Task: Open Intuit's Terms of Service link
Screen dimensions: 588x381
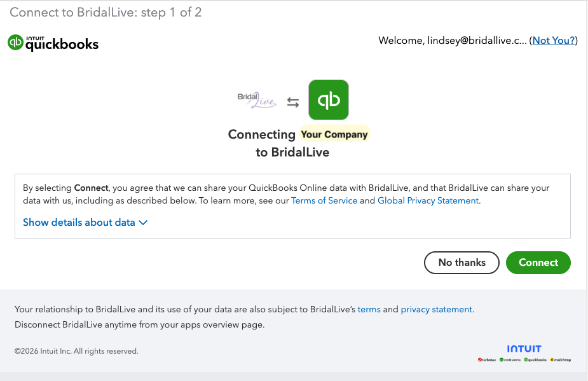Action: coord(324,201)
